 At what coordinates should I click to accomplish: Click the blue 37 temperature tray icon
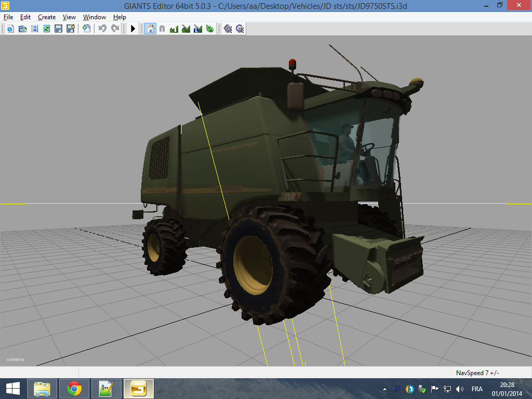coord(397,389)
